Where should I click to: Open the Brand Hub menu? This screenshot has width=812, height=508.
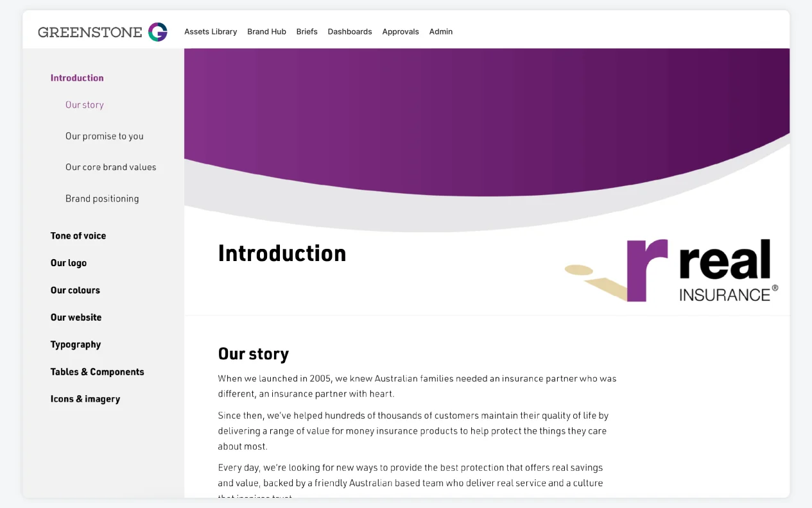click(x=266, y=31)
